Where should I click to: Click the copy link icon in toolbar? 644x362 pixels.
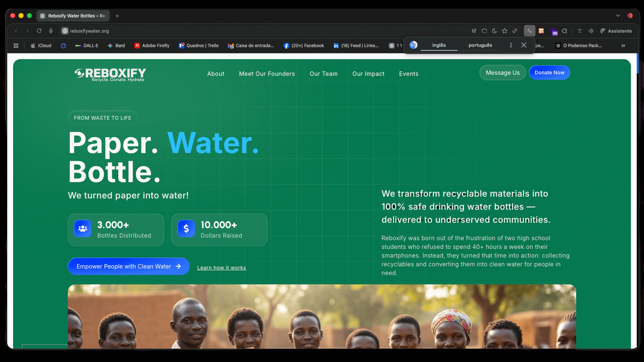pyautogui.click(x=515, y=31)
